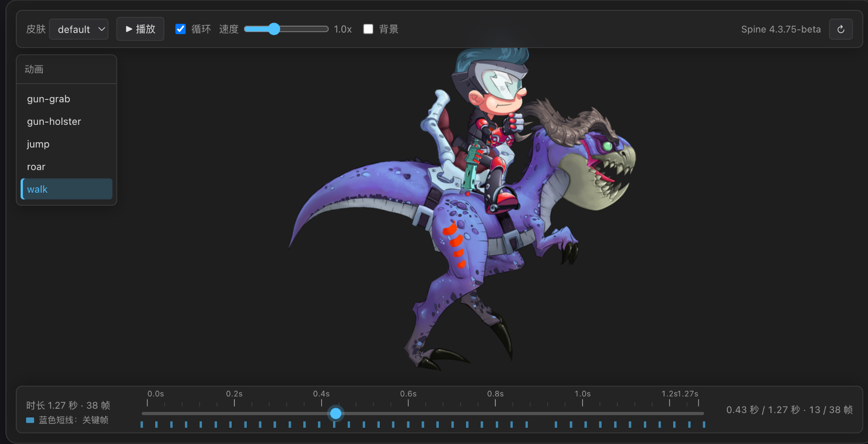Click the 0.8s timeline tick mark
This screenshot has height=444, width=868.
point(495,403)
